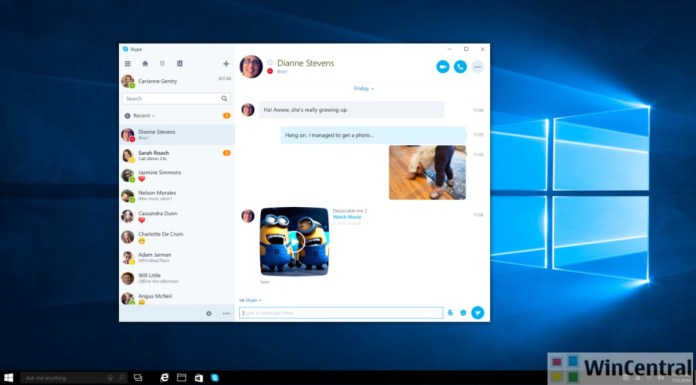Open sidebar bottom more options ellipsis

[x=226, y=314]
